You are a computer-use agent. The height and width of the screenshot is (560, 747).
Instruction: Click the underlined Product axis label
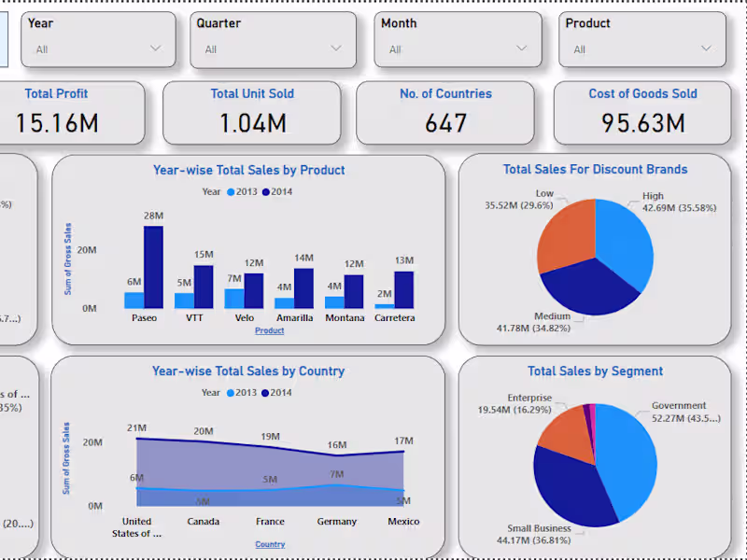coord(269,330)
